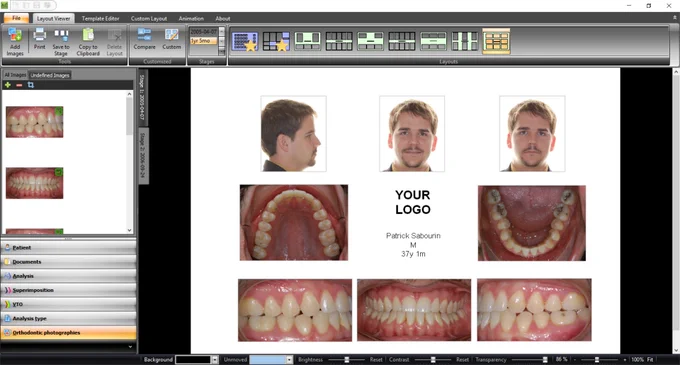This screenshot has height=365, width=680.
Task: Click the sidebar bottom chevron arrow
Action: tap(130, 347)
